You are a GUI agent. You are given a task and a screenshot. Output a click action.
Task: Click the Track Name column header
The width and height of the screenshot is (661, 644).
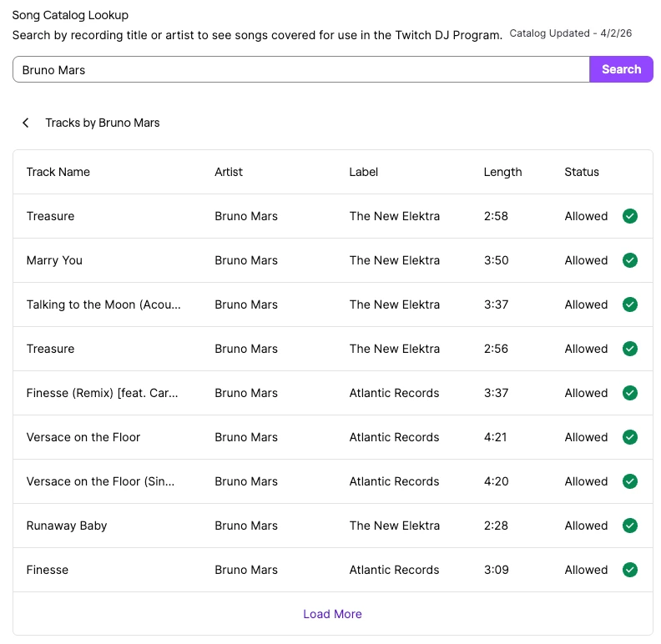(58, 172)
